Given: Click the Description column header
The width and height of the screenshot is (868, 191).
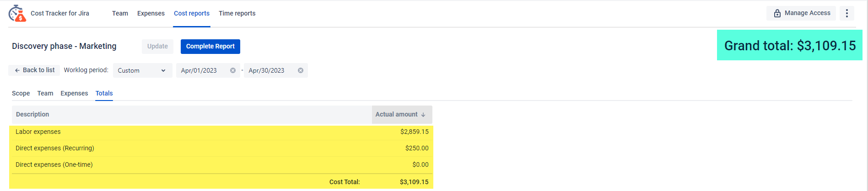Looking at the screenshot, I should pyautogui.click(x=32, y=114).
